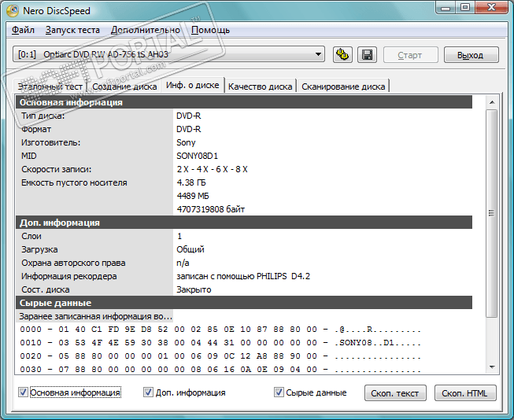The image size is (514, 420).
Task: Click the Слои value 1
Action: pos(179,236)
